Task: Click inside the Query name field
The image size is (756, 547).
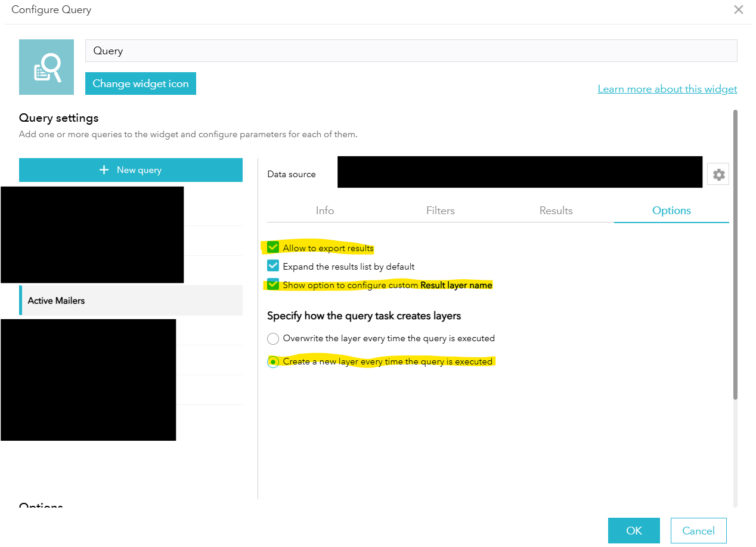Action: click(x=410, y=50)
